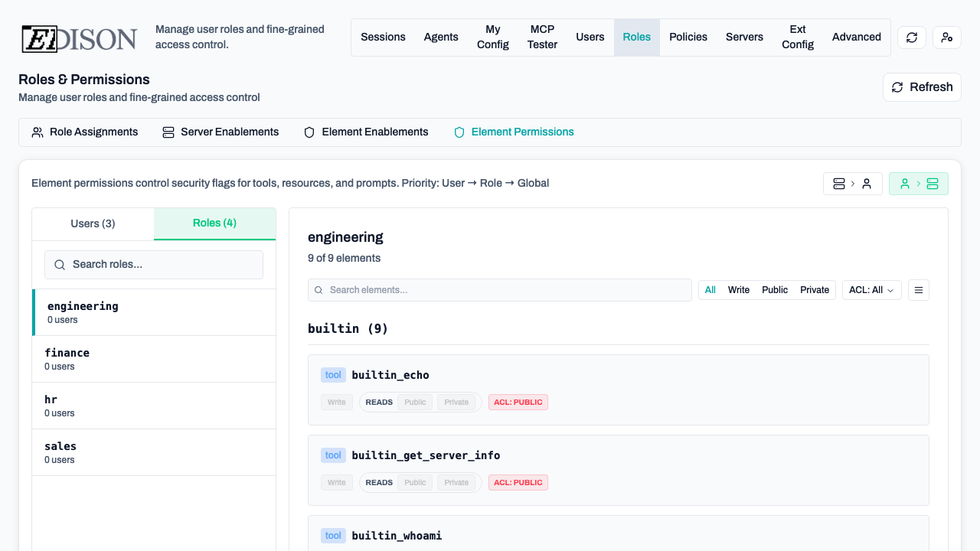The width and height of the screenshot is (980, 551).
Task: Enable the Server → User priority view toggle
Action: (x=853, y=184)
